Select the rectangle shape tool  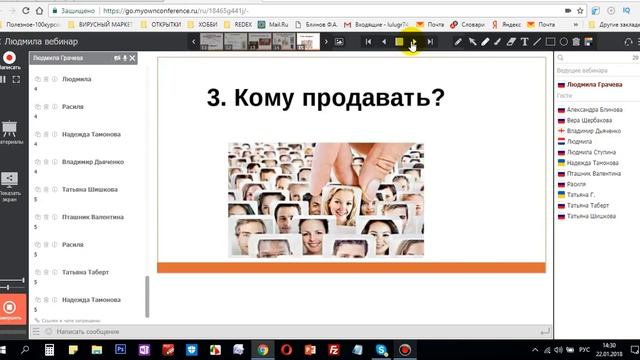(x=550, y=42)
